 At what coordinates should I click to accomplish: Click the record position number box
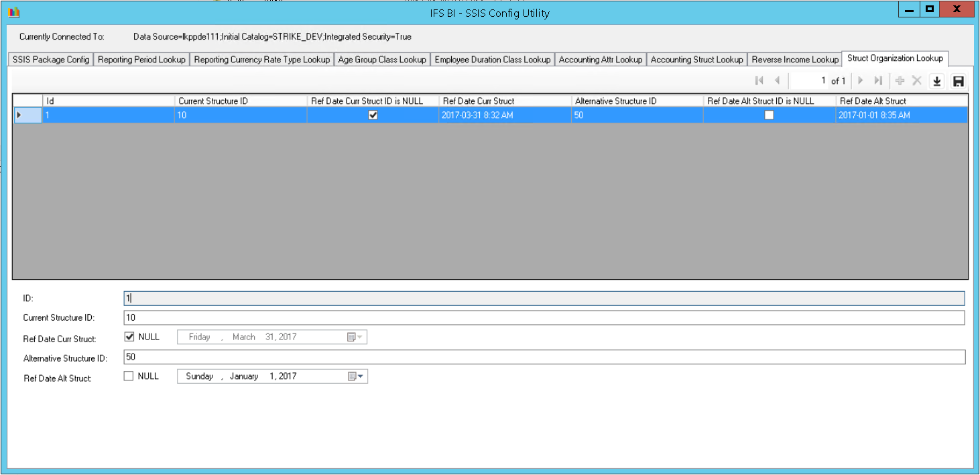click(x=808, y=81)
